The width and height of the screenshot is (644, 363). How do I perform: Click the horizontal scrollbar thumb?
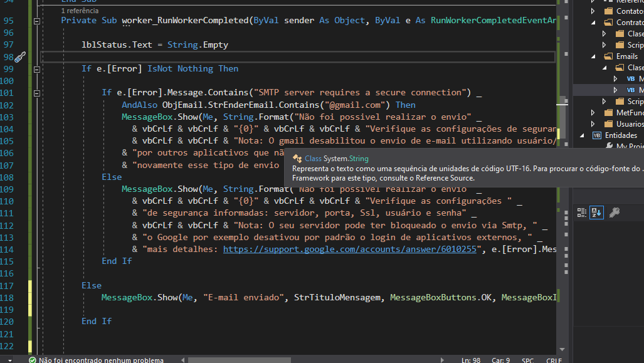pyautogui.click(x=240, y=360)
